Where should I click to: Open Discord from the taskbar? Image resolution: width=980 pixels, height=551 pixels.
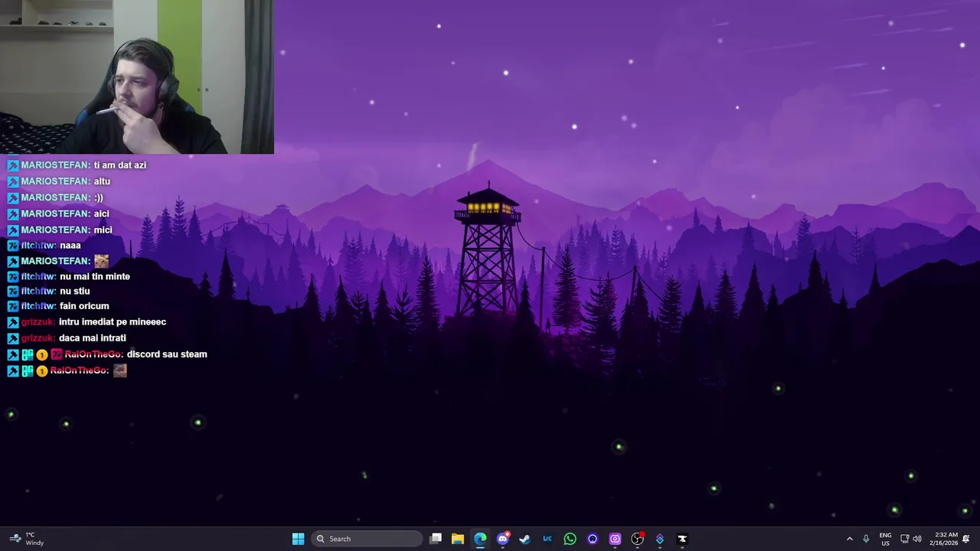[503, 539]
